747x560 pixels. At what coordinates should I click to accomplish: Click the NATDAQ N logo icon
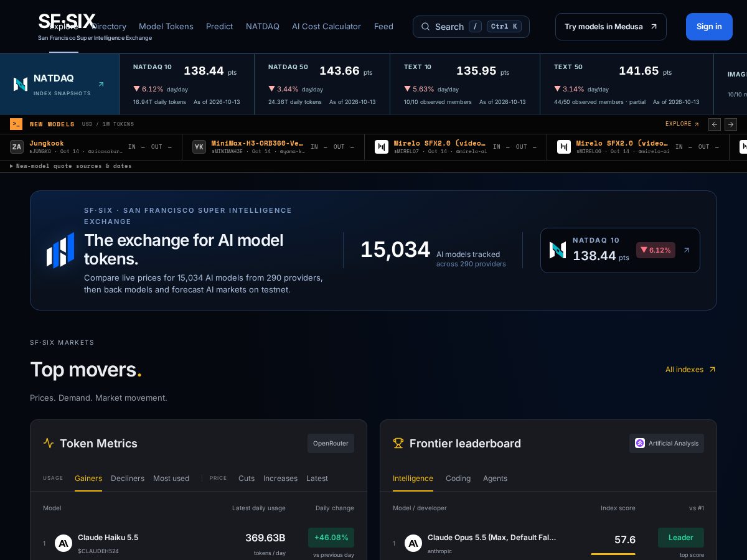point(21,84)
